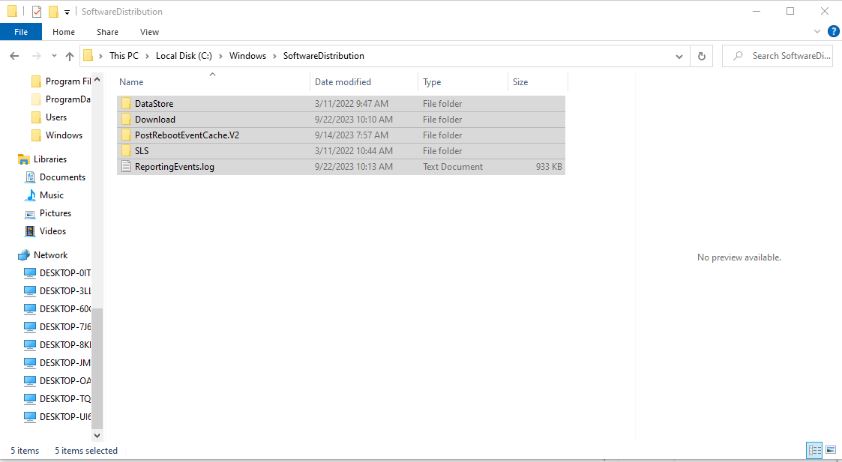Switch to Details view layout icon
Screen dimensions: 842x462
click(815, 450)
